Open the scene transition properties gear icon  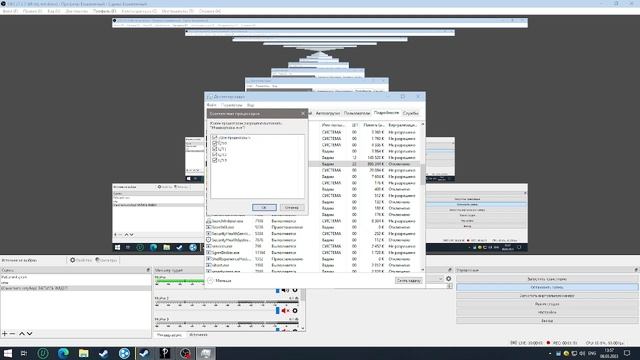pyautogui.click(x=449, y=279)
